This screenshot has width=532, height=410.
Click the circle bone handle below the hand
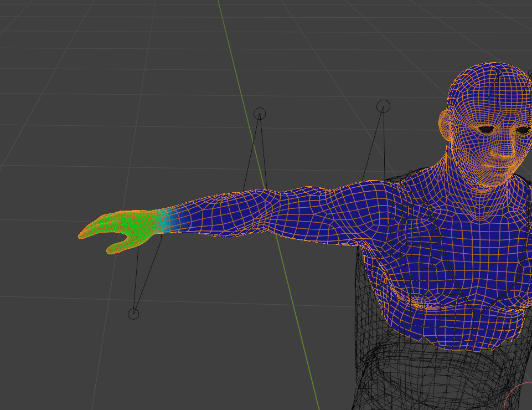tap(133, 314)
